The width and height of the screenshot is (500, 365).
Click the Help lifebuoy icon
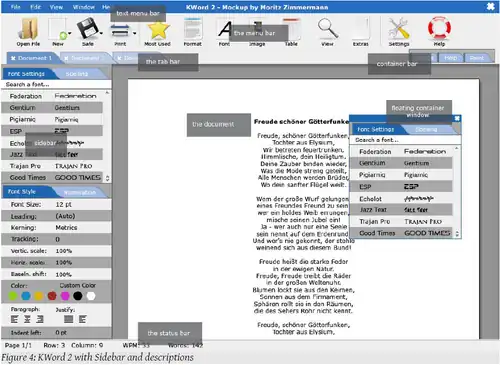[x=439, y=28]
